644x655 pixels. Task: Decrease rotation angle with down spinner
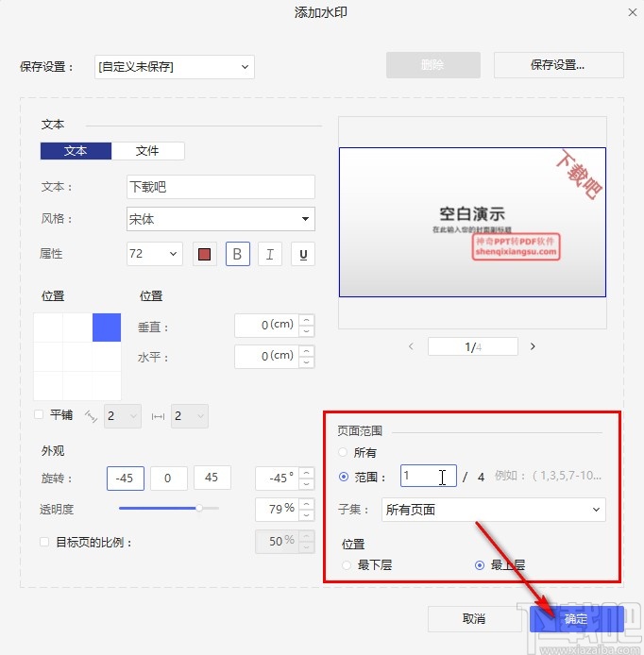pos(307,484)
